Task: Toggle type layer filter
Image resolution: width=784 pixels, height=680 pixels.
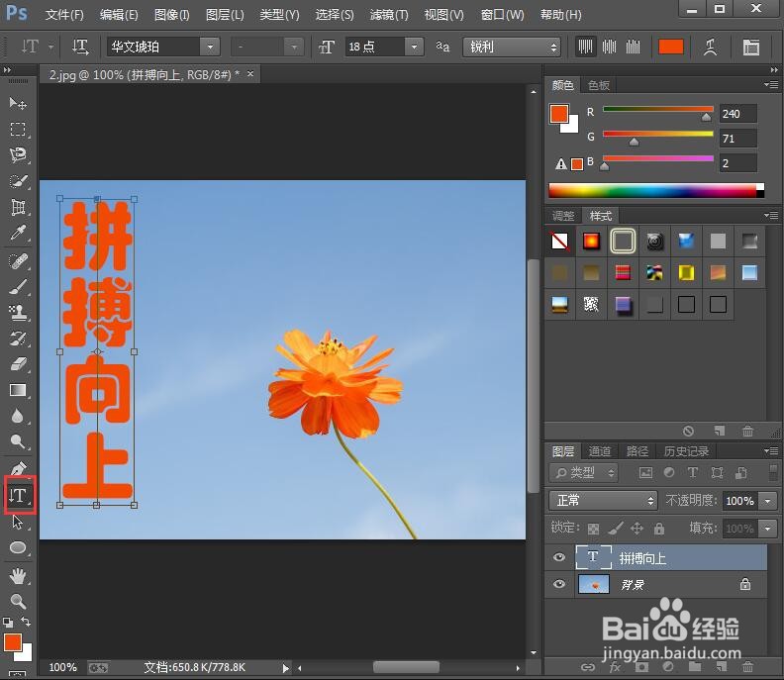Action: [x=693, y=472]
